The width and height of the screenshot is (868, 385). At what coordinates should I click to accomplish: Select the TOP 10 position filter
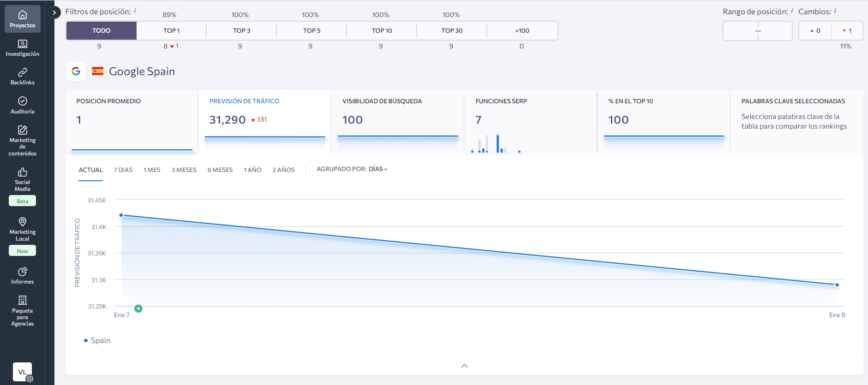[x=382, y=30]
